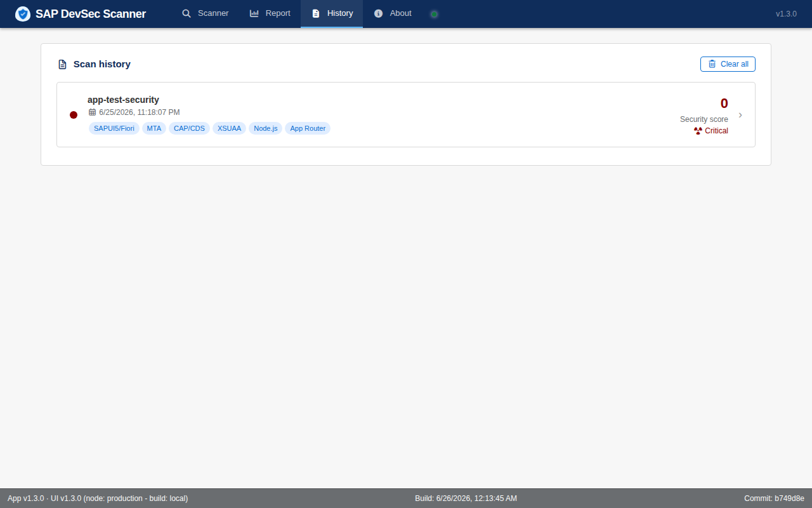Click the Critical severity label
This screenshot has height=508, width=812.
click(716, 131)
